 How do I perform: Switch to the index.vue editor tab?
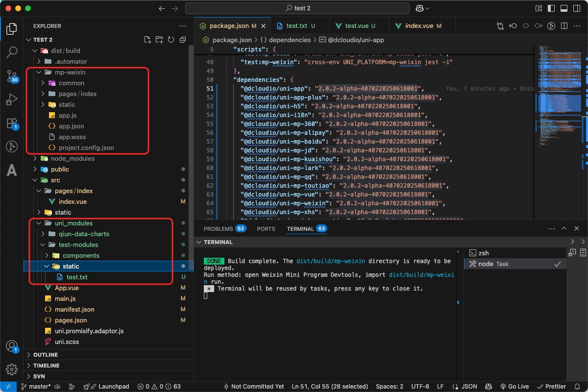pos(422,26)
